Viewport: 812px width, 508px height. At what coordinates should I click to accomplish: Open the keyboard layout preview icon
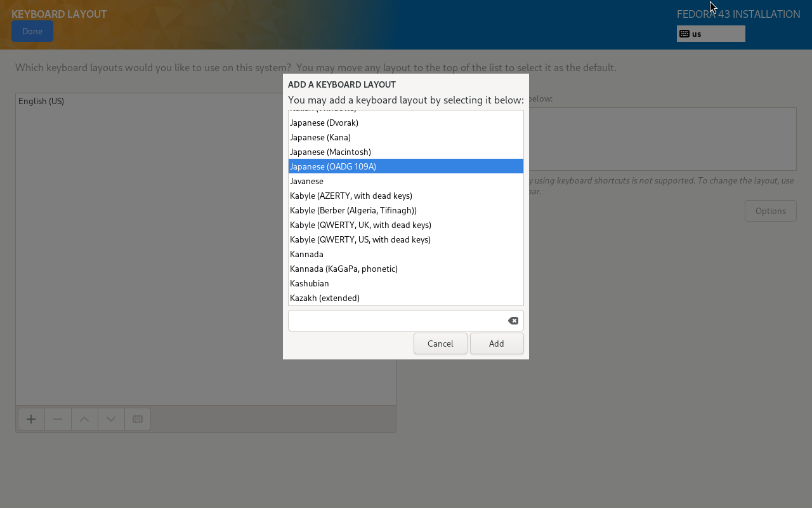(138, 419)
